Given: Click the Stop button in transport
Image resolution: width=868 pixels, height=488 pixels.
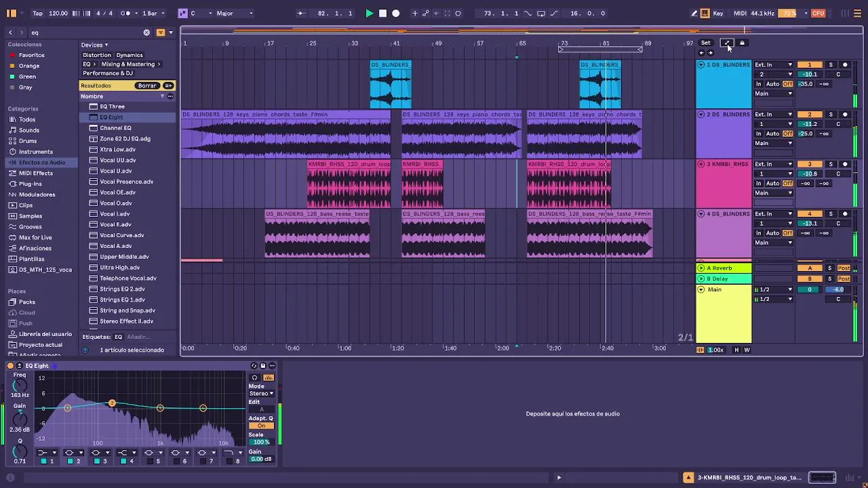Looking at the screenshot, I should [x=382, y=13].
